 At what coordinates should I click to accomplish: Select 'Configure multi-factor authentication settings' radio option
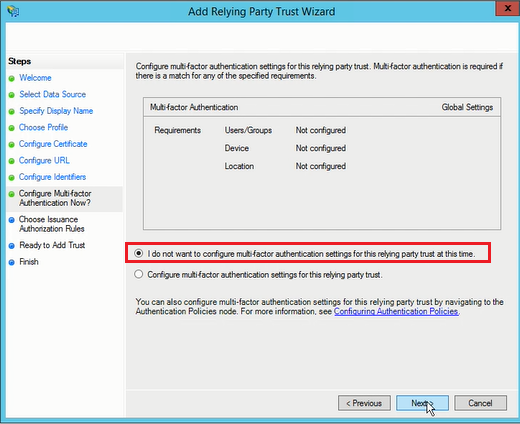pyautogui.click(x=138, y=274)
